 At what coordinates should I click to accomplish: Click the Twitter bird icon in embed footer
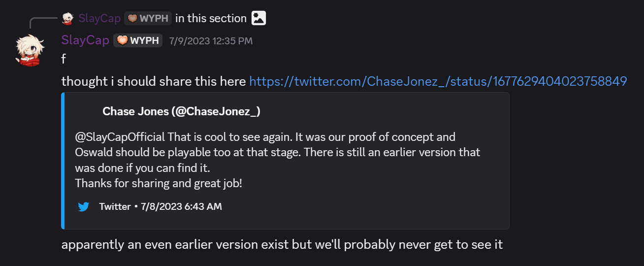[x=84, y=206]
